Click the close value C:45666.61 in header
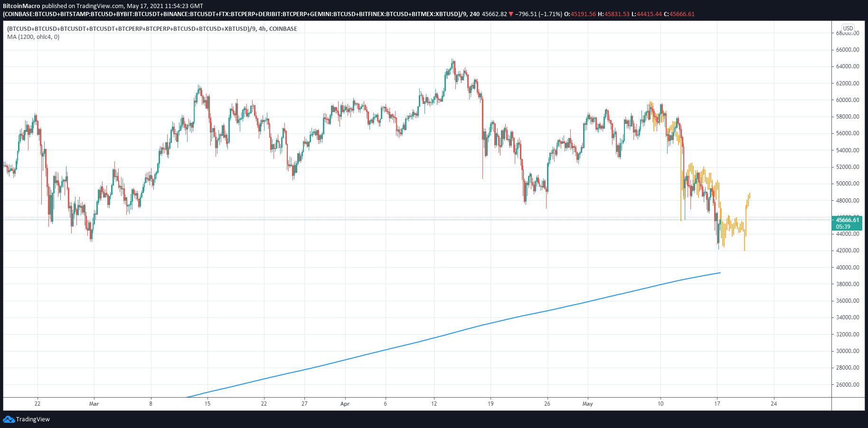This screenshot has width=868, height=428. click(x=679, y=14)
